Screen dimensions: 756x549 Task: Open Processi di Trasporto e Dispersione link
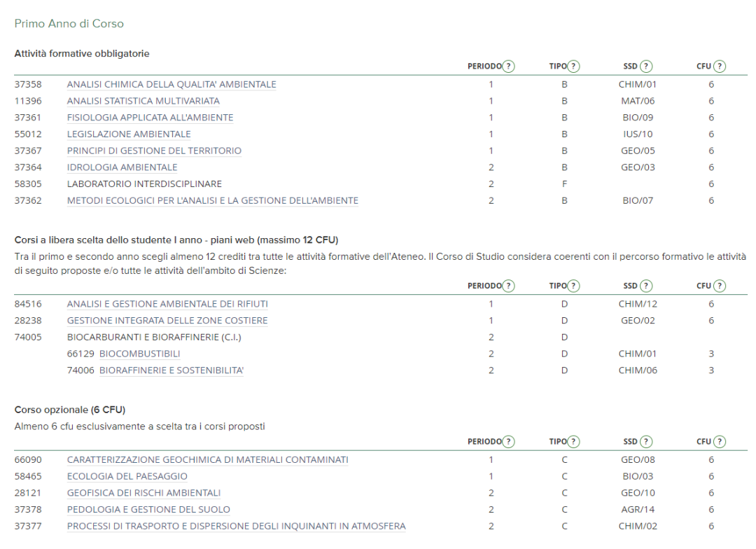coord(237,526)
